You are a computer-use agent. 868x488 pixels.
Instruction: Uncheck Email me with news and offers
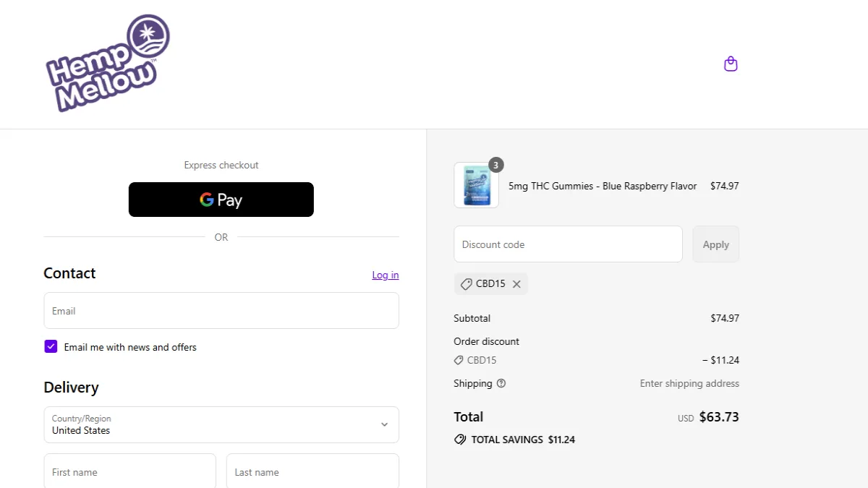51,347
